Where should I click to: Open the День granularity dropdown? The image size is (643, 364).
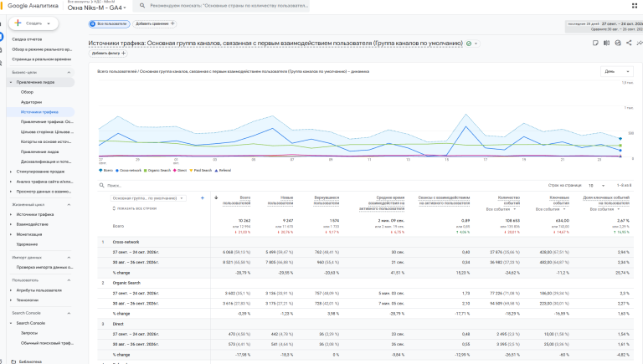point(617,71)
